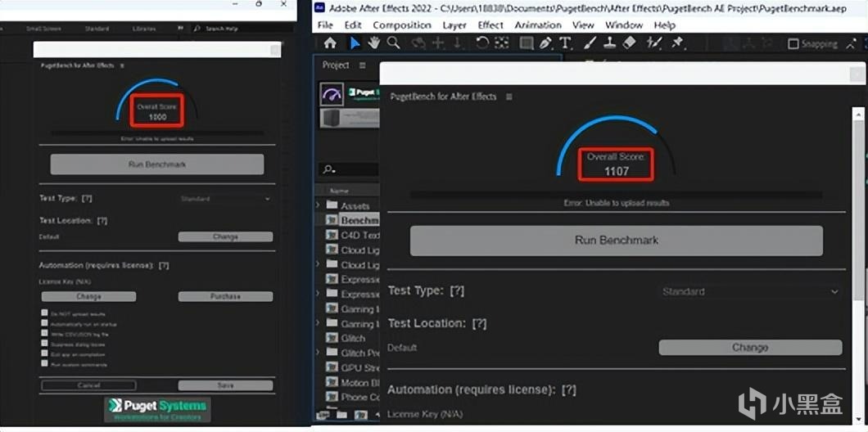868x432 pixels.
Task: Open PugetBench panel menu in left window
Action: tap(122, 65)
